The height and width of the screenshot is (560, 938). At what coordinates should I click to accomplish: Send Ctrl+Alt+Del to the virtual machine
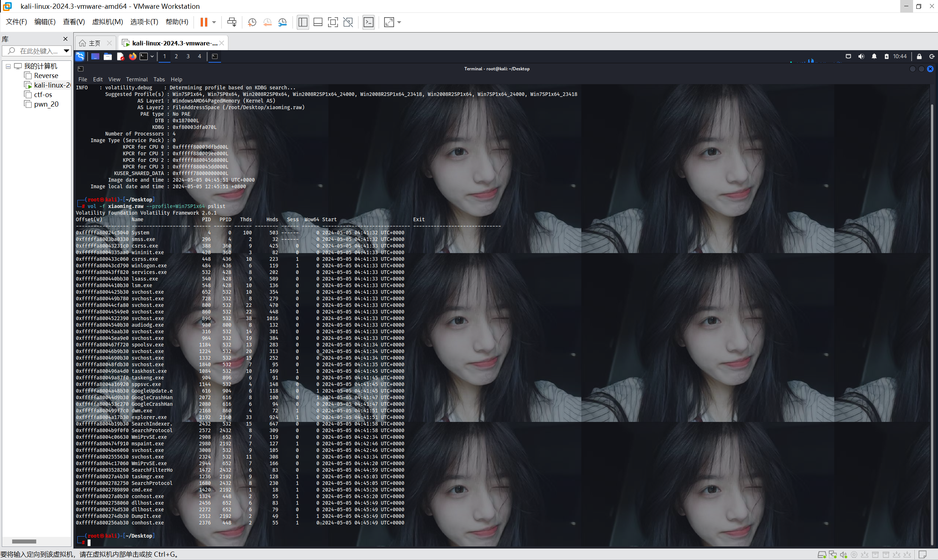[x=232, y=22]
